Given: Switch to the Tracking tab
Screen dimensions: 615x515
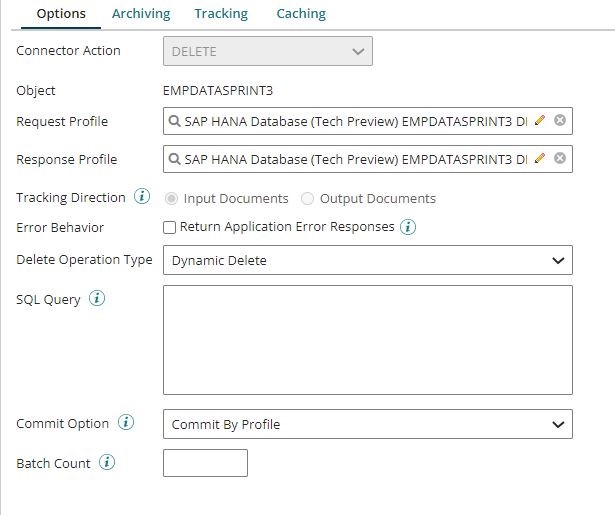Looking at the screenshot, I should coord(221,14).
